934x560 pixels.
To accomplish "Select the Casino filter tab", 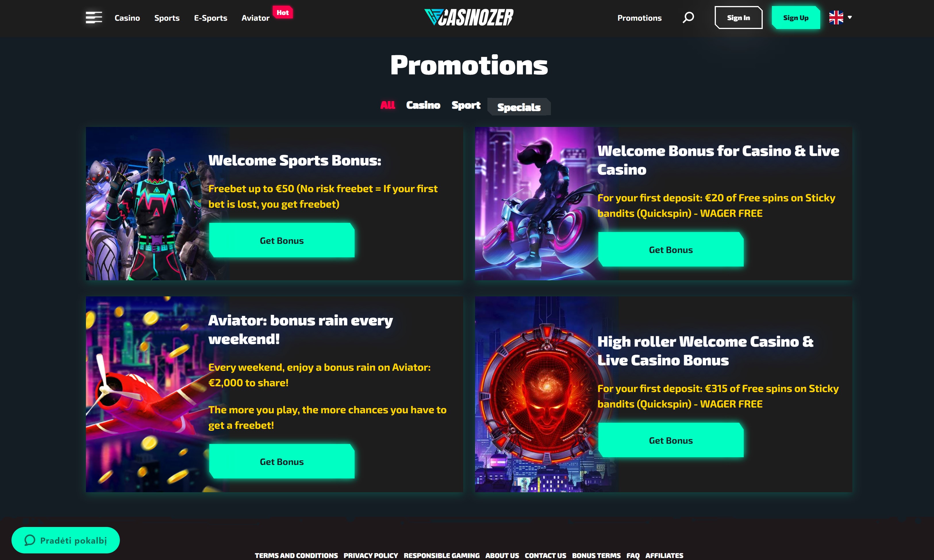I will point(423,105).
